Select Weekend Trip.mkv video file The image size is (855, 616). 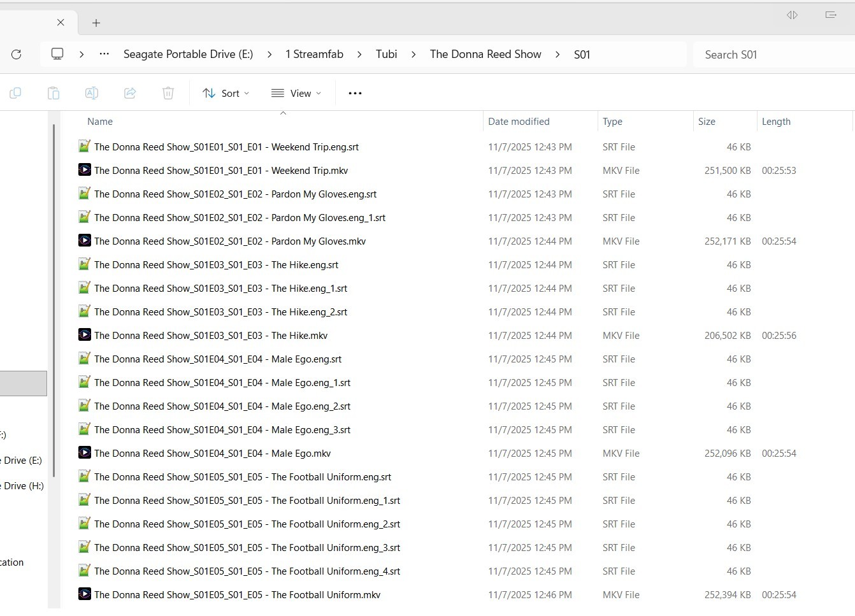(x=220, y=171)
